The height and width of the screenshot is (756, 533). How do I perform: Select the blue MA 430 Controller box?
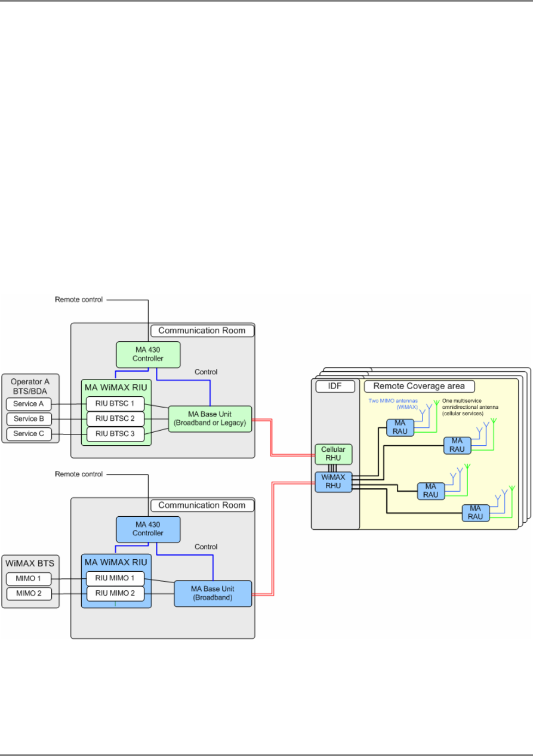coord(148,529)
